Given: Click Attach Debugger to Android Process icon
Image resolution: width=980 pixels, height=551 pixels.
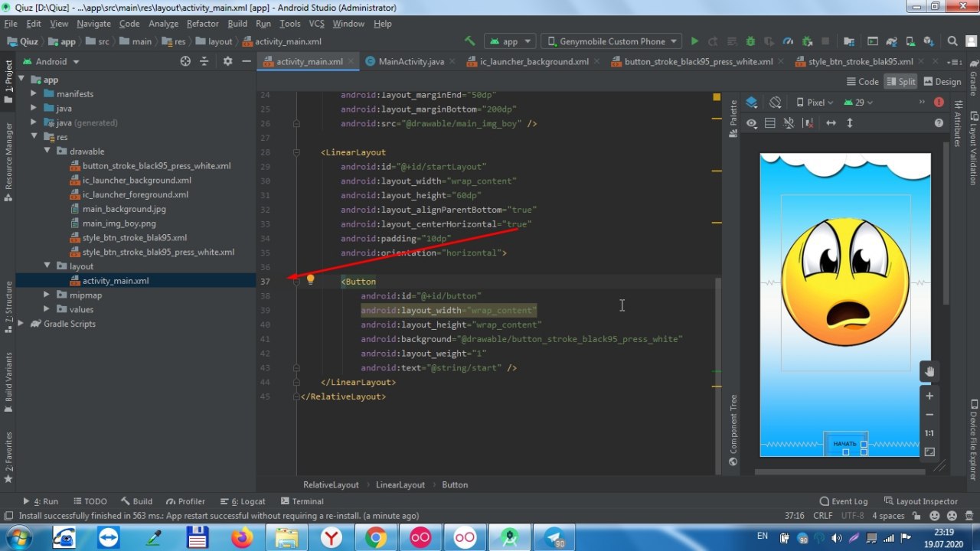Looking at the screenshot, I should coord(806,41).
